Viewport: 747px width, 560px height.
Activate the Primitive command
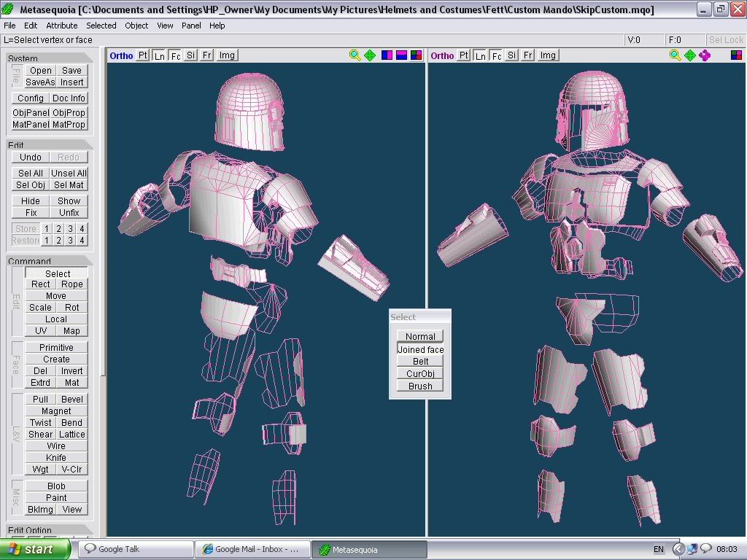point(56,348)
